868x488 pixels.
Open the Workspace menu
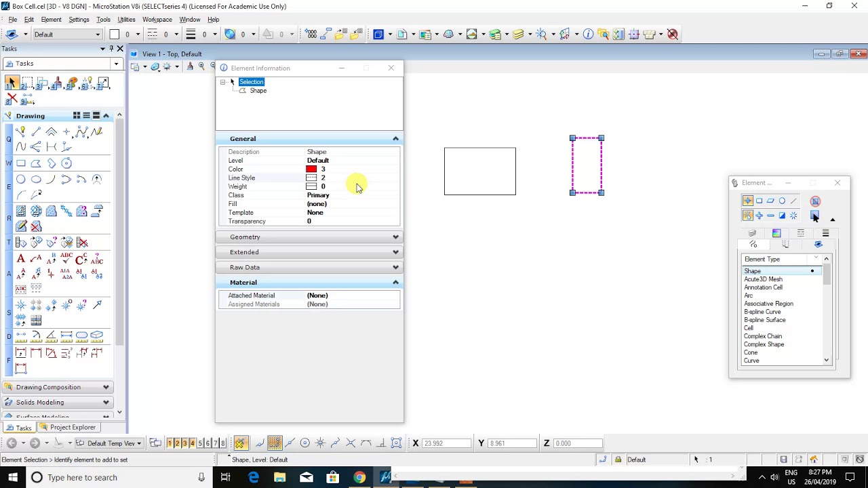point(157,20)
